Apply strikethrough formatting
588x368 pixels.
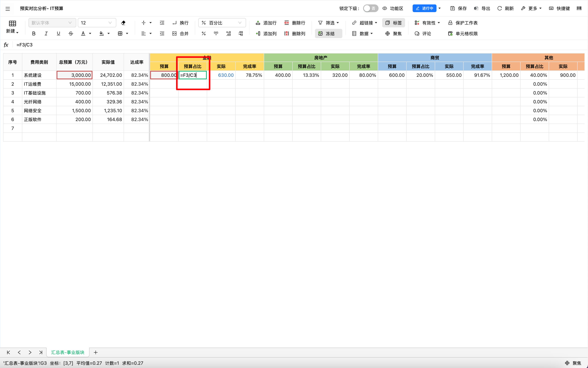(71, 34)
